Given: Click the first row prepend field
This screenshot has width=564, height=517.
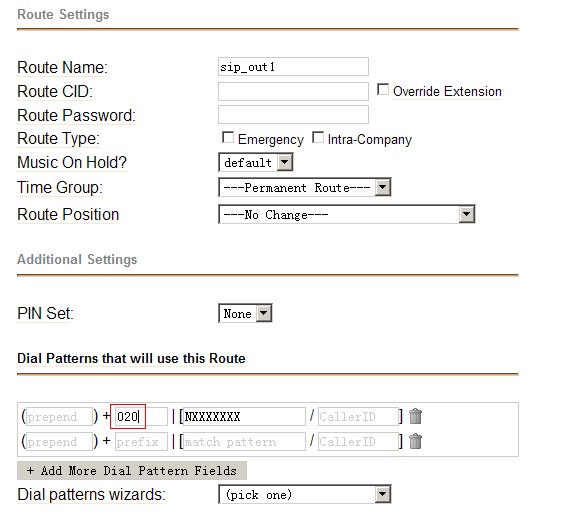Looking at the screenshot, I should 59,417.
